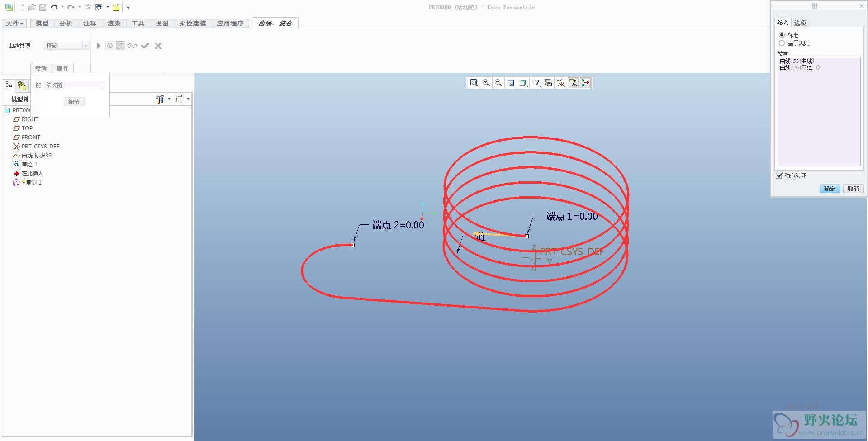Screen dimensions: 868x441
Task: Click the Creo application icon
Action: 9,7
